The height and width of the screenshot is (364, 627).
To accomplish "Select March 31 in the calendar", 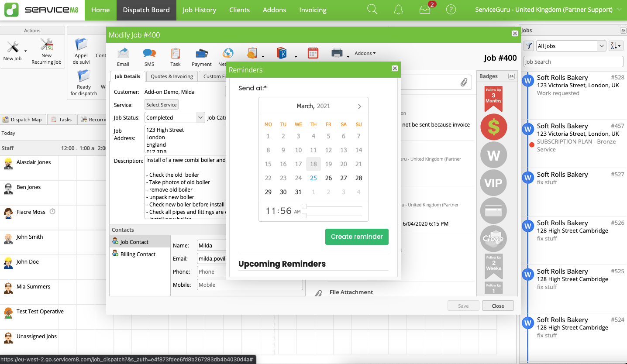I will pos(298,192).
